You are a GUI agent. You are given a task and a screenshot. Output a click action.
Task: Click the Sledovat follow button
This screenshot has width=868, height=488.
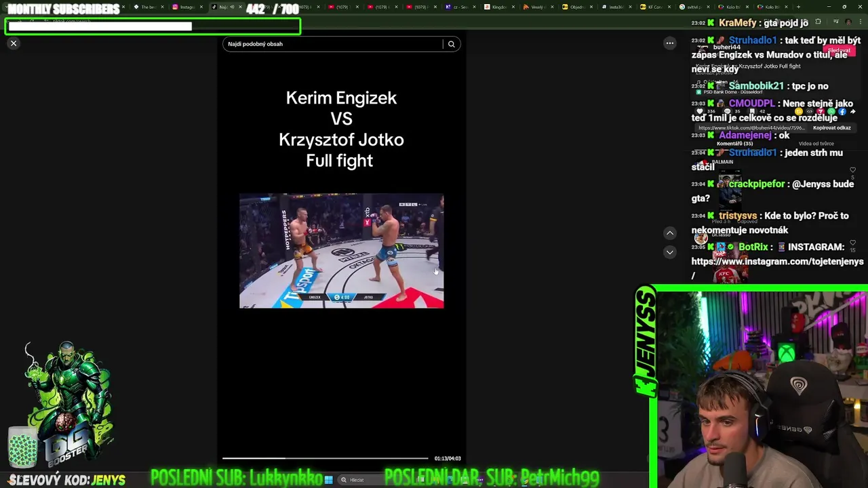pyautogui.click(x=839, y=50)
